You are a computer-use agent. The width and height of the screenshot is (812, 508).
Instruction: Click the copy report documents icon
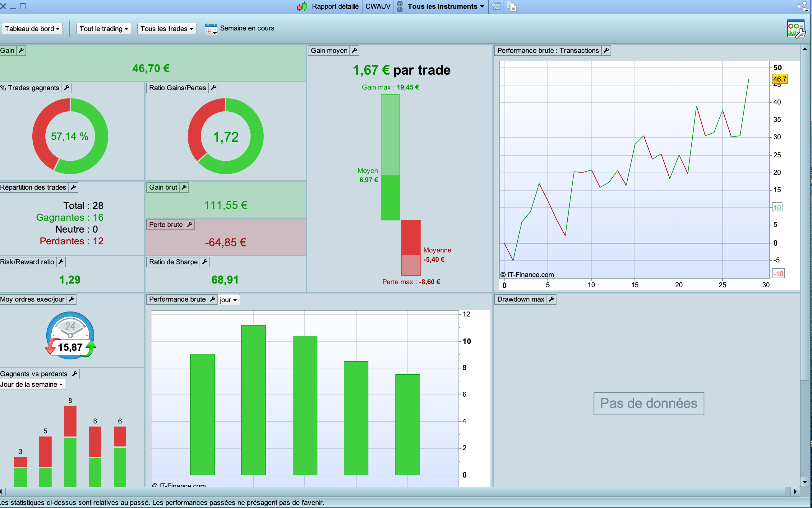512,7
